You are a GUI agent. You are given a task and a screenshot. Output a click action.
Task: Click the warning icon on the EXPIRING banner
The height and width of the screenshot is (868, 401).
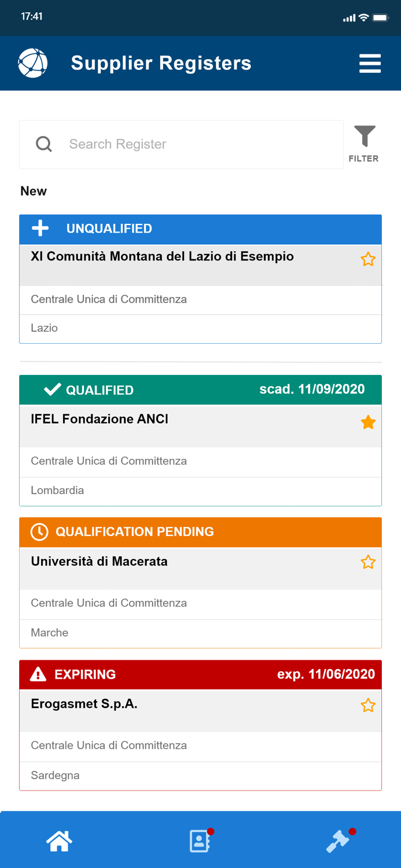click(39, 674)
